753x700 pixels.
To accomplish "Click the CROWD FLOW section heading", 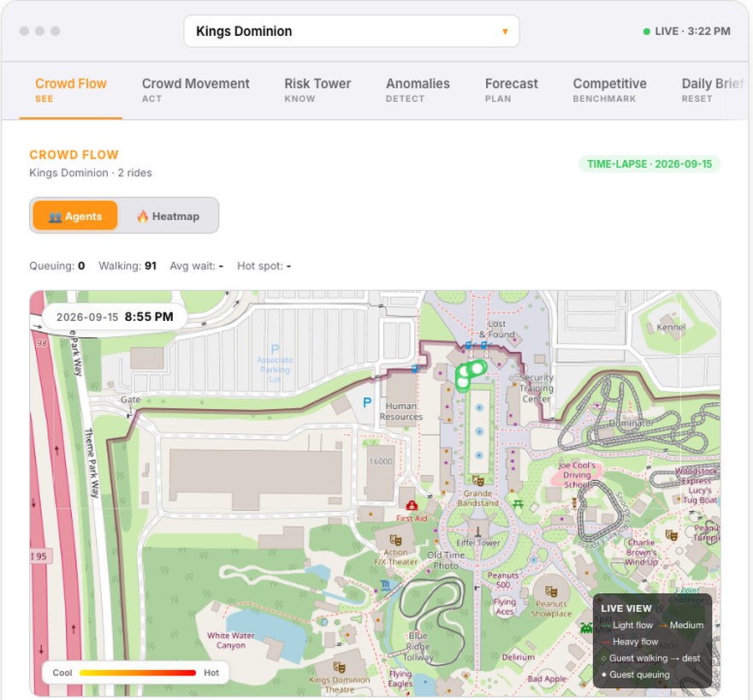I will point(74,155).
